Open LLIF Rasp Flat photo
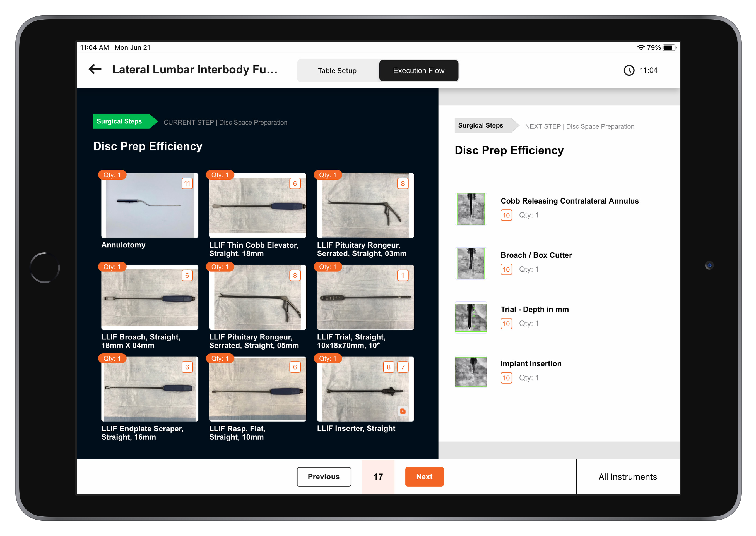The height and width of the screenshot is (536, 756). coord(257,389)
